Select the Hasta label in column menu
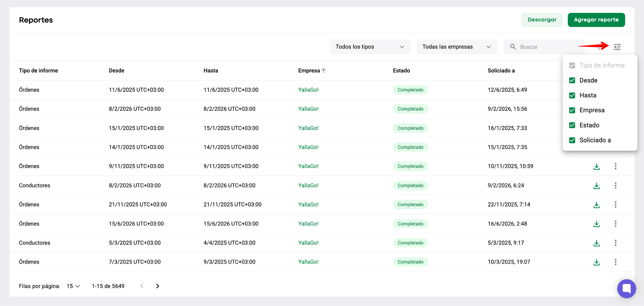The width and height of the screenshot is (644, 306). click(588, 95)
